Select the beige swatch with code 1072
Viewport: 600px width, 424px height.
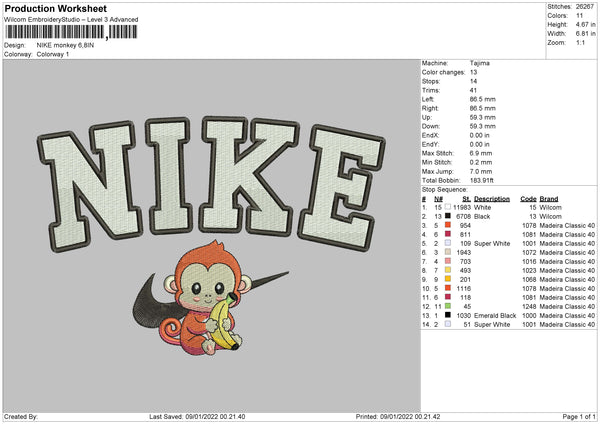click(450, 252)
